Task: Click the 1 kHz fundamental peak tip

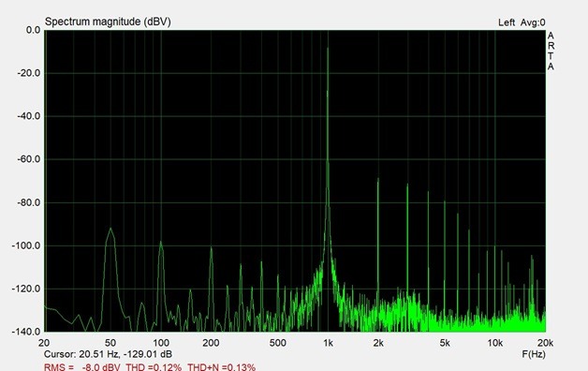Action: [x=328, y=48]
